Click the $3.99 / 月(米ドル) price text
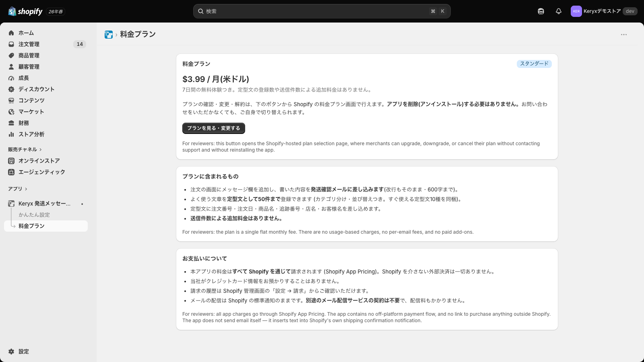Screen dimensions: 644x362 (216, 79)
